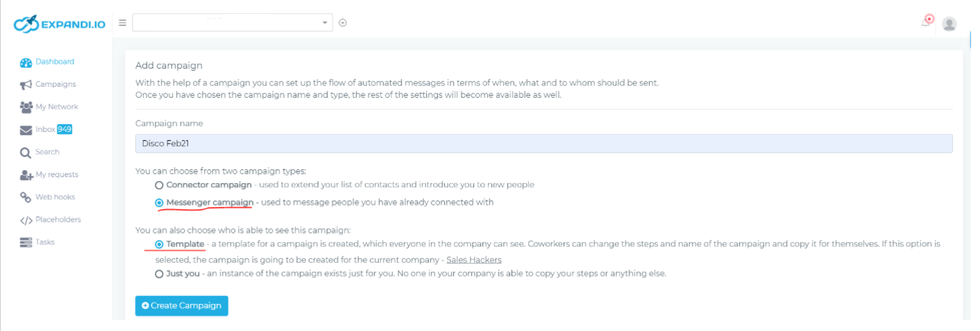Open My requests add-user icon
980x331 pixels.
tap(26, 175)
